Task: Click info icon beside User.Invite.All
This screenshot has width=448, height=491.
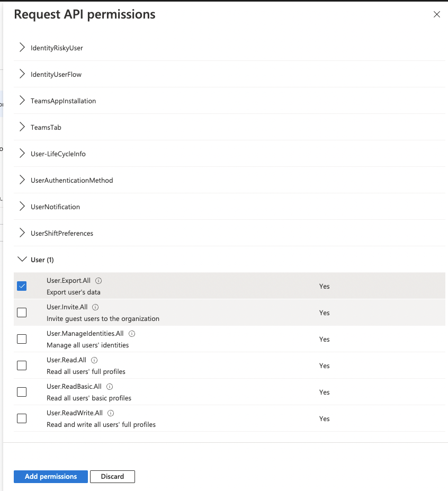Action: (95, 307)
